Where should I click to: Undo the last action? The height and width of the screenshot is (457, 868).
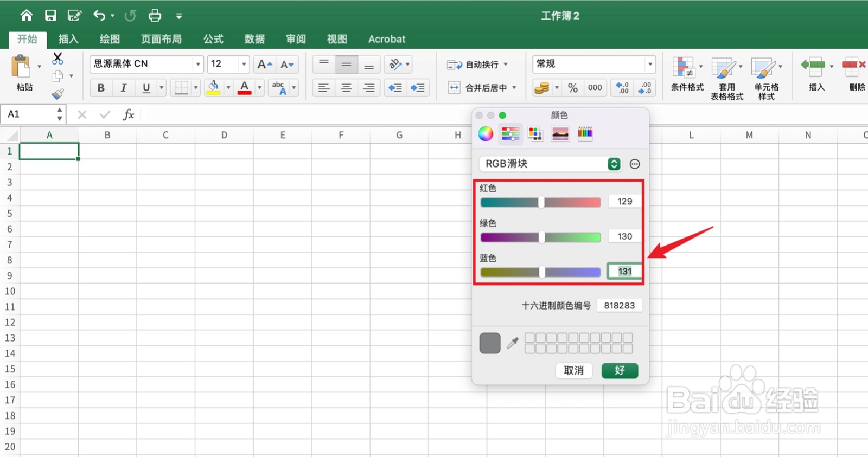99,16
